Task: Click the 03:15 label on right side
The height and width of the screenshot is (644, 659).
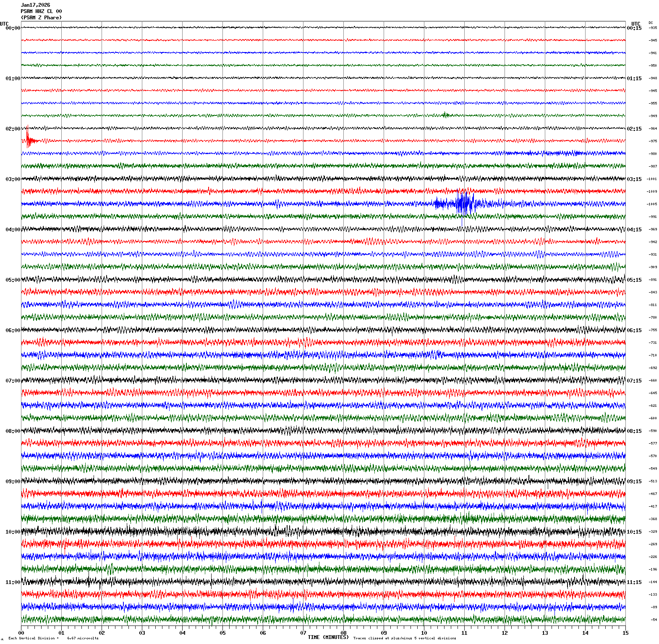Action: pyautogui.click(x=634, y=179)
